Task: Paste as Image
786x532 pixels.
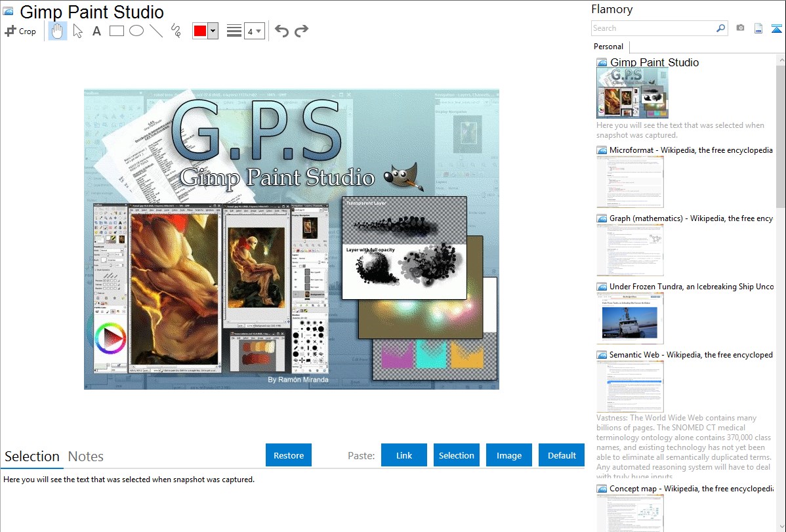Action: [x=509, y=455]
